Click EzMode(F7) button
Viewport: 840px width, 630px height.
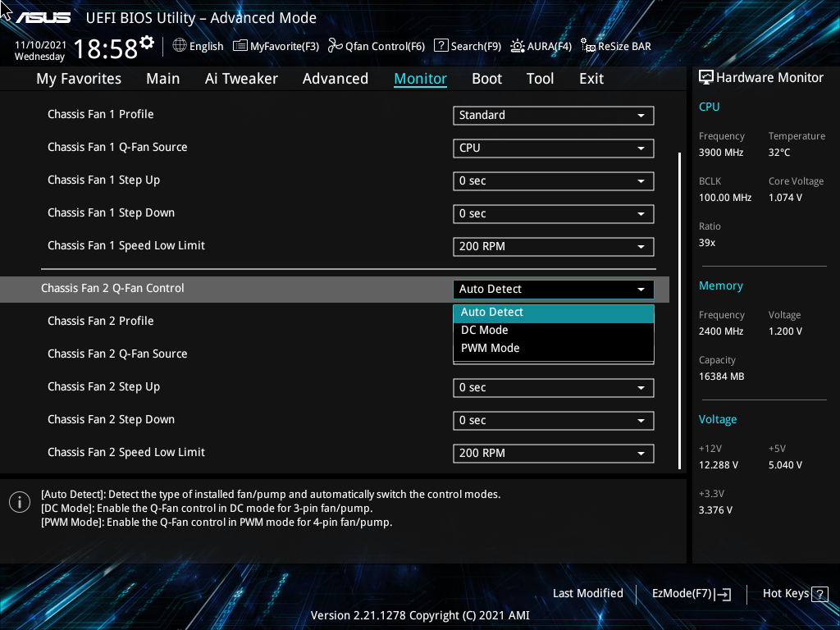click(691, 594)
